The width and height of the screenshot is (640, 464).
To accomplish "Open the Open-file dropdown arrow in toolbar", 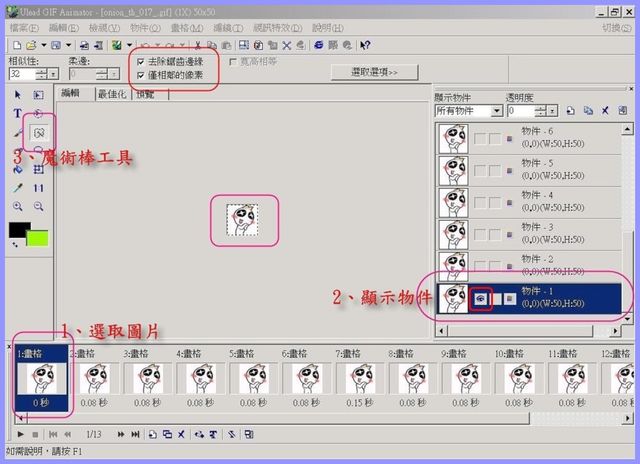I will (x=43, y=45).
